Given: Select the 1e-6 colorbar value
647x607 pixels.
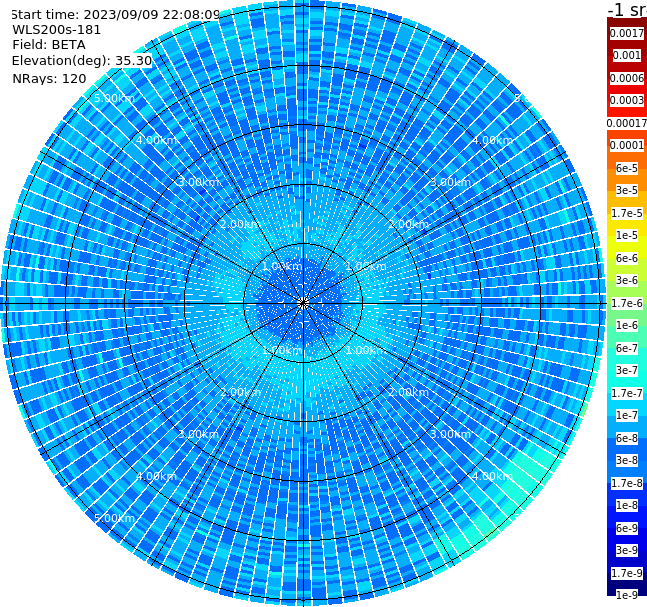Looking at the screenshot, I should click(x=627, y=325).
